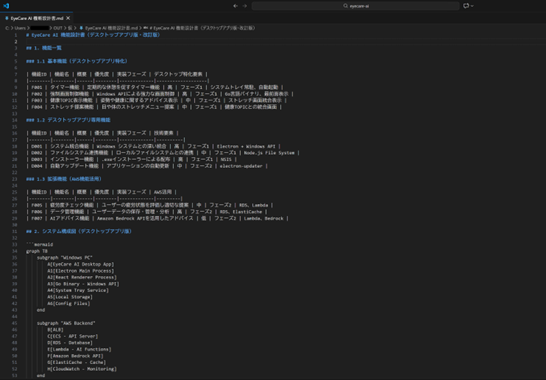Click the row F005 疲労度チェック機能
The height and width of the screenshot is (380, 546).
[x=150, y=205]
